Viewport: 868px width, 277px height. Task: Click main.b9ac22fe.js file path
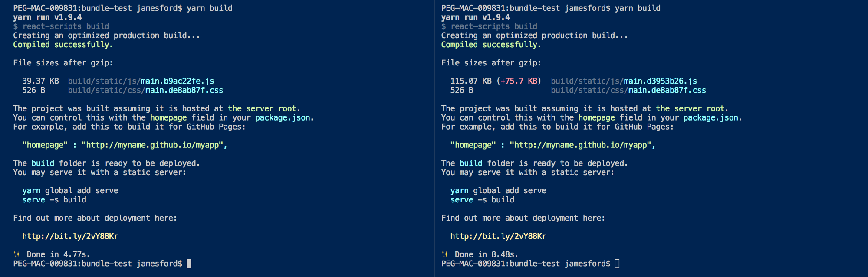(141, 81)
